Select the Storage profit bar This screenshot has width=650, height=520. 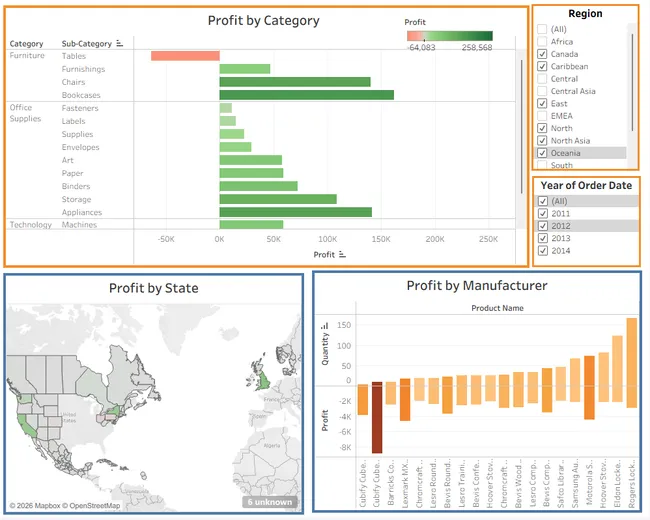pyautogui.click(x=278, y=199)
